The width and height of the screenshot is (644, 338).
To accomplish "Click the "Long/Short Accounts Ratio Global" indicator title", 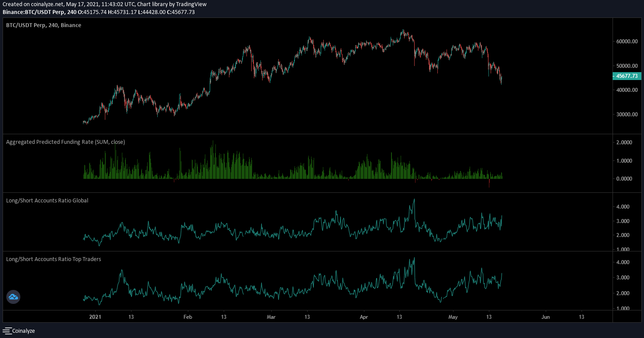I will 47,201.
